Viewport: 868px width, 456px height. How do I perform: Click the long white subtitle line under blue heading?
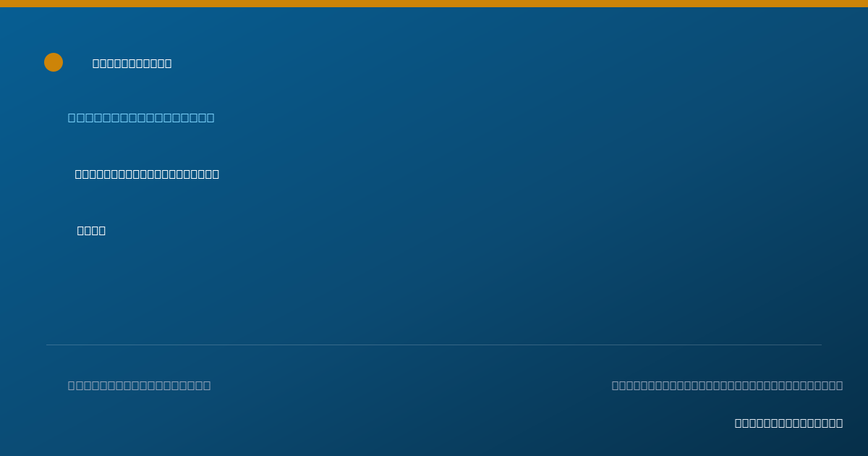(x=147, y=174)
